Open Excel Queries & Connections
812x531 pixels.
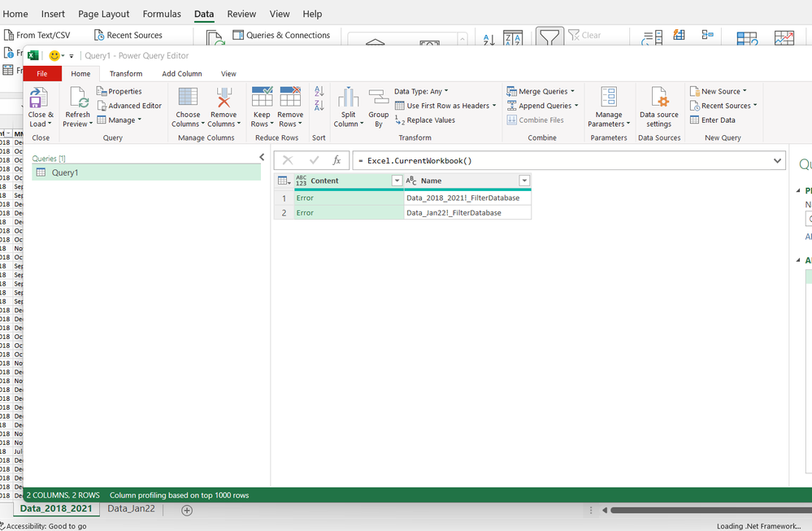coord(281,35)
